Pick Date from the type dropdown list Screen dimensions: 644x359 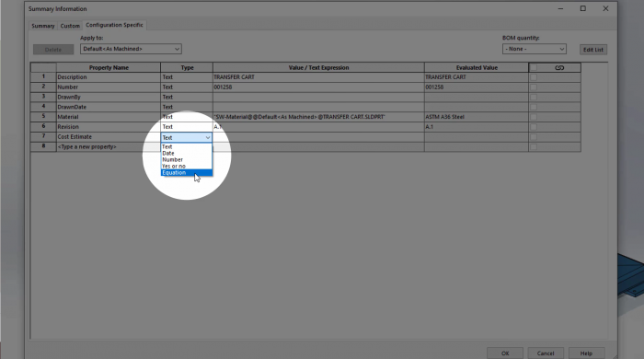(x=187, y=153)
